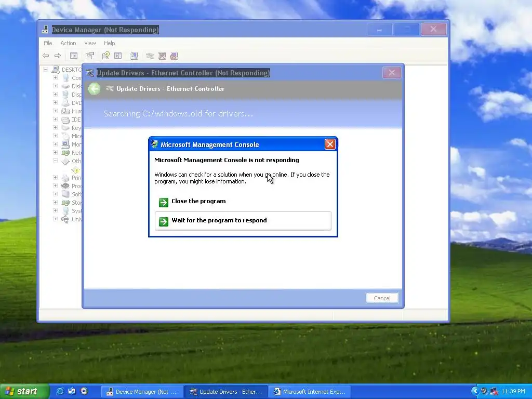Screen dimensions: 532x399
Task: Click the yellow warning device icon under Other
Action: (x=76, y=170)
